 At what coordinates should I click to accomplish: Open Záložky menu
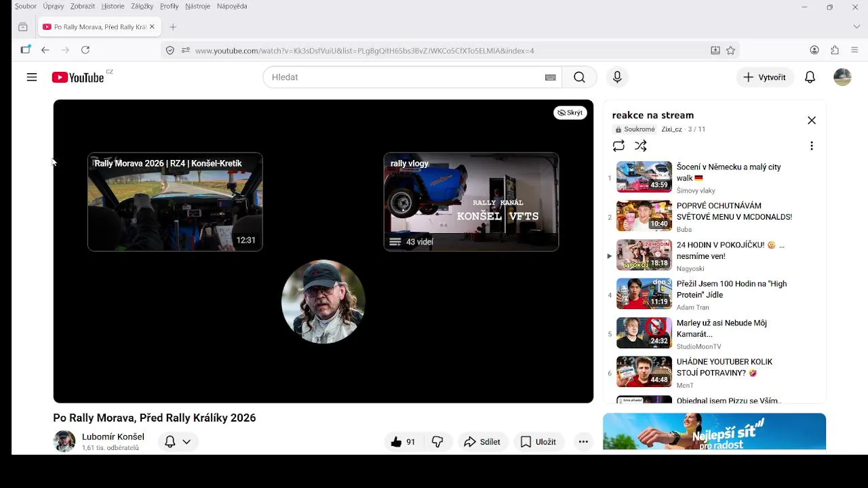pos(142,6)
